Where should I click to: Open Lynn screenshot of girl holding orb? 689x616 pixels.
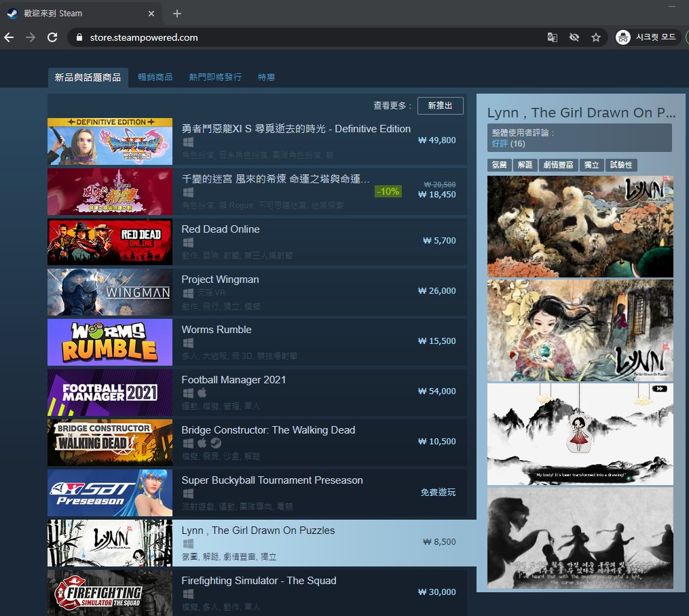[x=580, y=330]
